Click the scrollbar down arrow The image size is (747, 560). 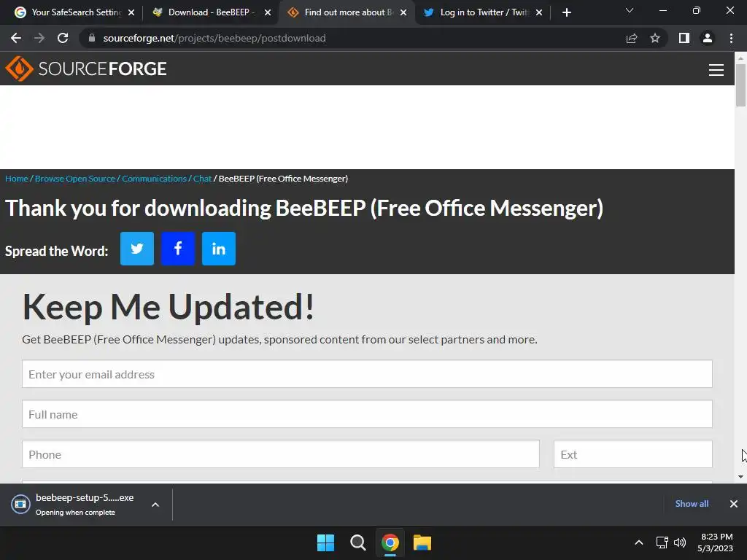click(x=740, y=477)
